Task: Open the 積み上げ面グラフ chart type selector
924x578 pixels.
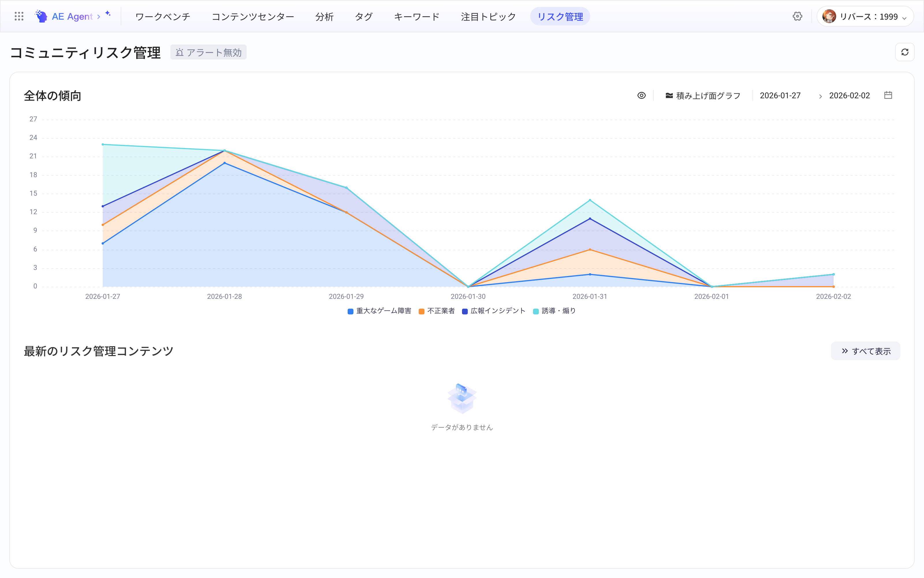Action: 703,96
